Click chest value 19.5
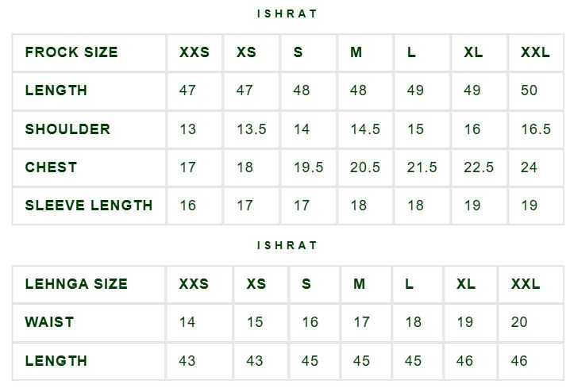The height and width of the screenshot is (392, 570). 309,167
